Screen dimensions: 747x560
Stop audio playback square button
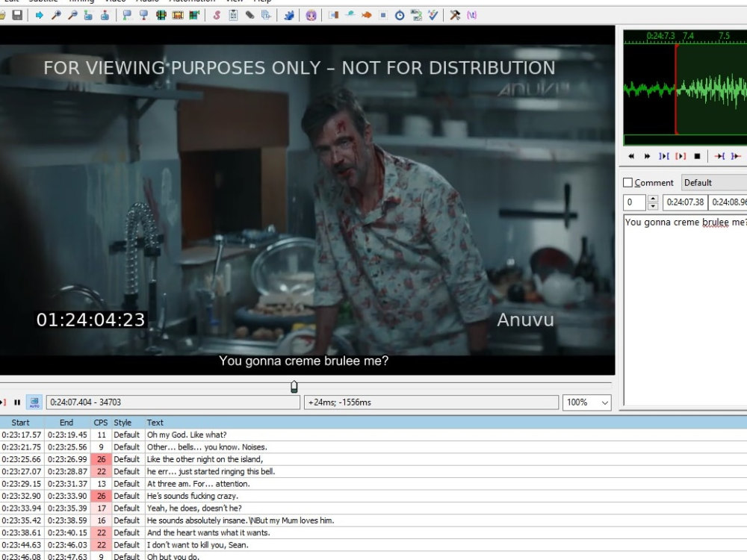697,156
